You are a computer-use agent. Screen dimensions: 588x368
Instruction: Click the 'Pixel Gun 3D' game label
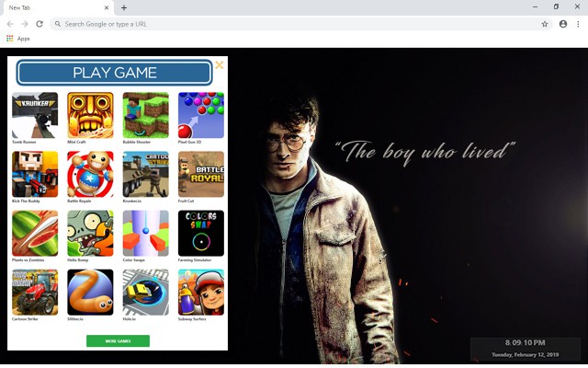point(189,142)
